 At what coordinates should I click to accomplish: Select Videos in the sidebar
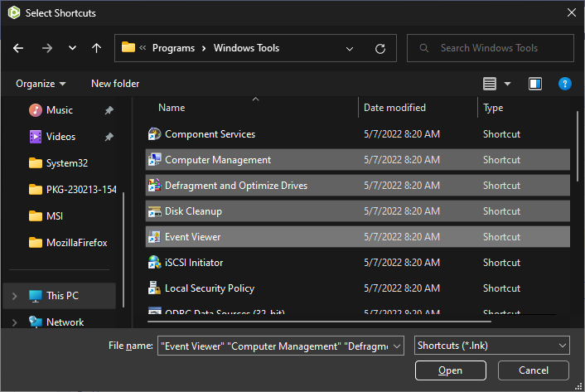point(60,137)
